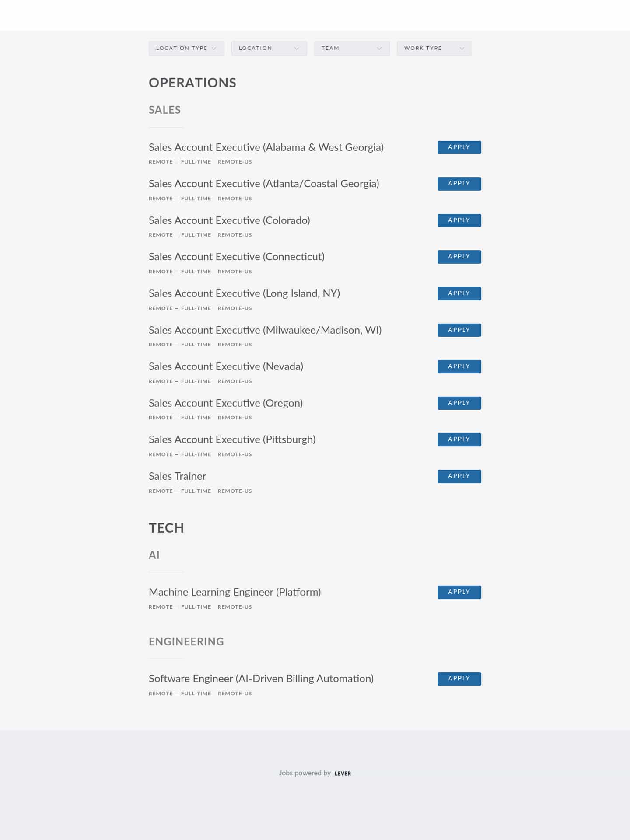Image resolution: width=630 pixels, height=840 pixels.
Task: Apply to the Milwaukee/Madison, WI position
Action: click(459, 330)
